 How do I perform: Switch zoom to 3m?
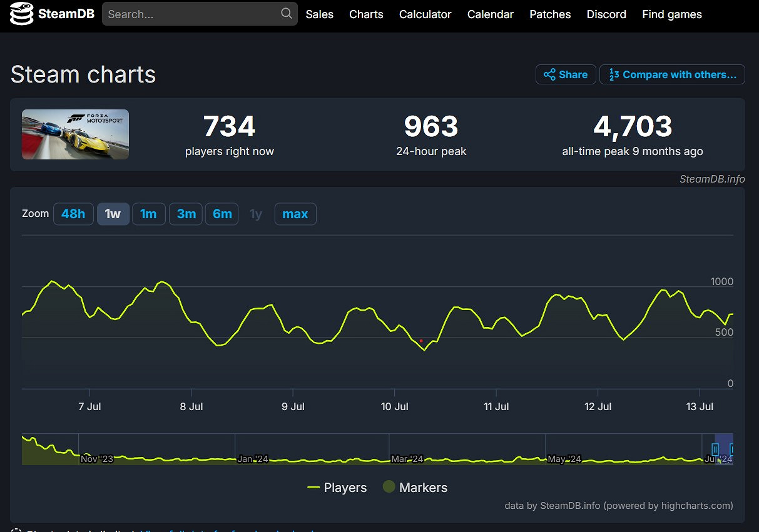click(x=186, y=214)
